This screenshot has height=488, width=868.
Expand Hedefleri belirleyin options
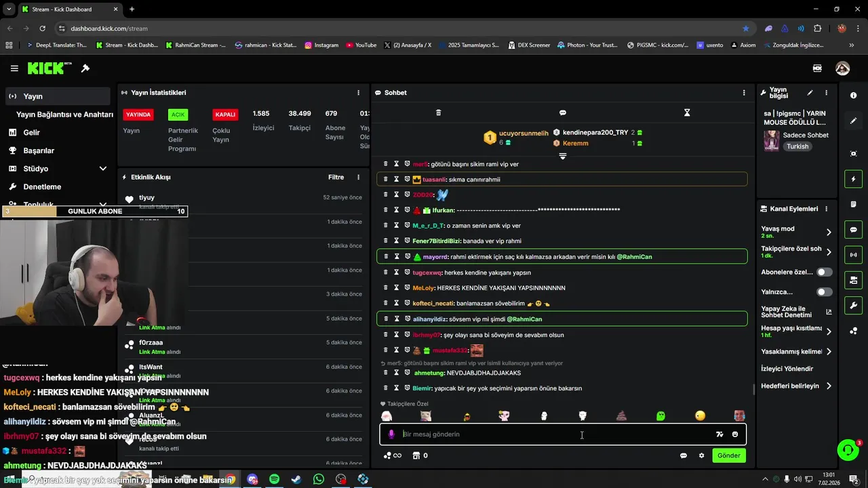(x=829, y=386)
